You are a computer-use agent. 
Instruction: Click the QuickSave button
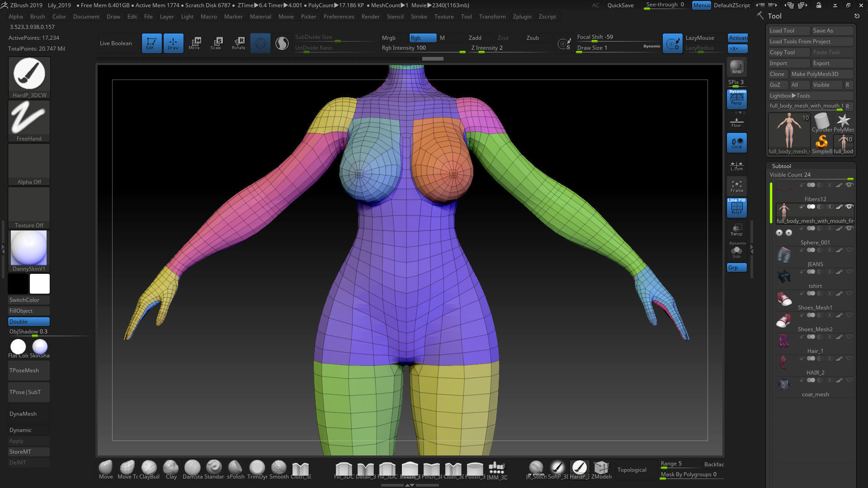pyautogui.click(x=620, y=5)
